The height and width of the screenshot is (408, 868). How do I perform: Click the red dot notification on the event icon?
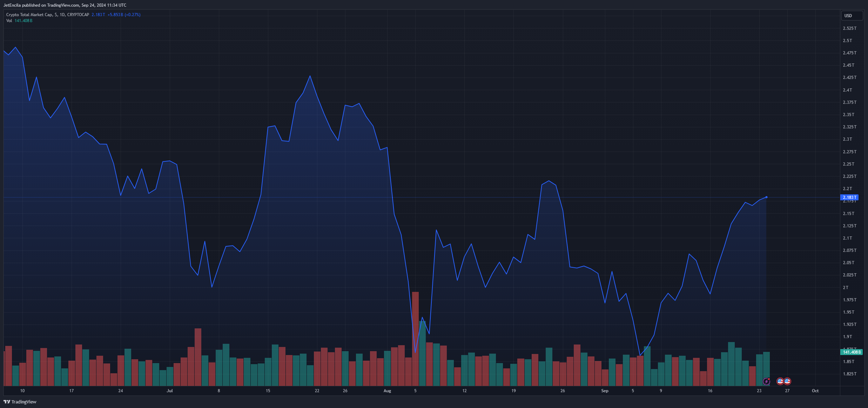tap(769, 379)
